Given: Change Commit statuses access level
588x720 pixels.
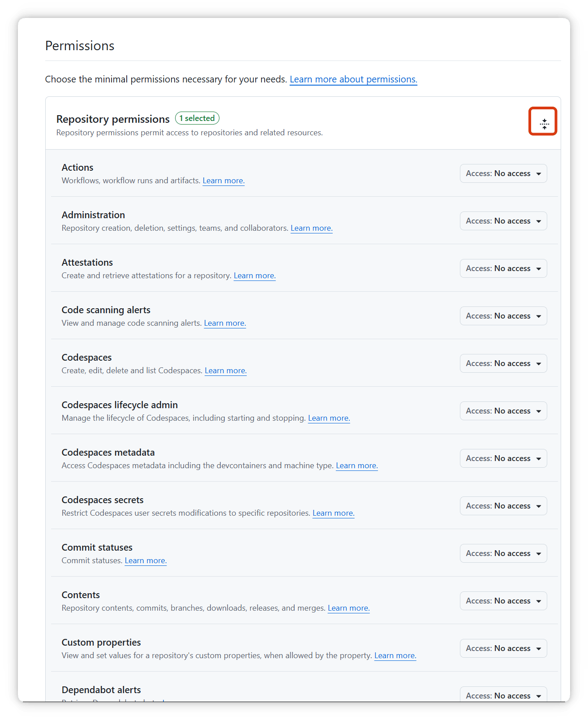Looking at the screenshot, I should (503, 553).
